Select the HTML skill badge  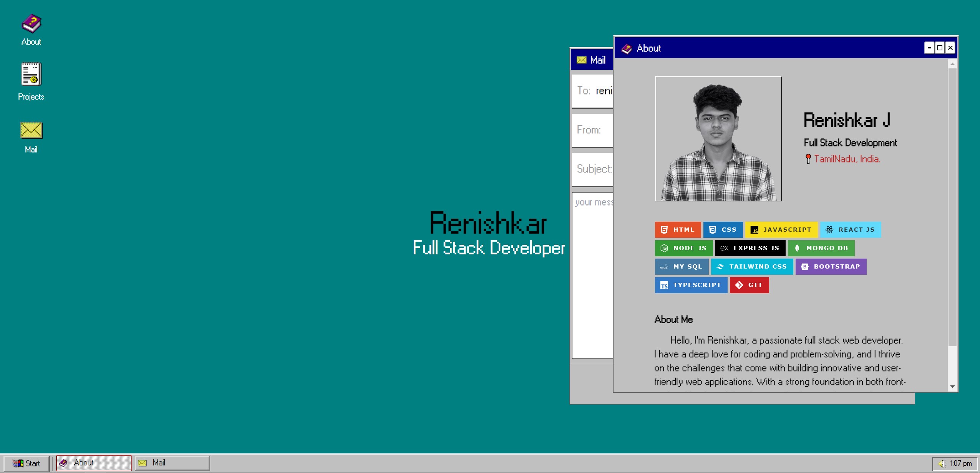[678, 229]
